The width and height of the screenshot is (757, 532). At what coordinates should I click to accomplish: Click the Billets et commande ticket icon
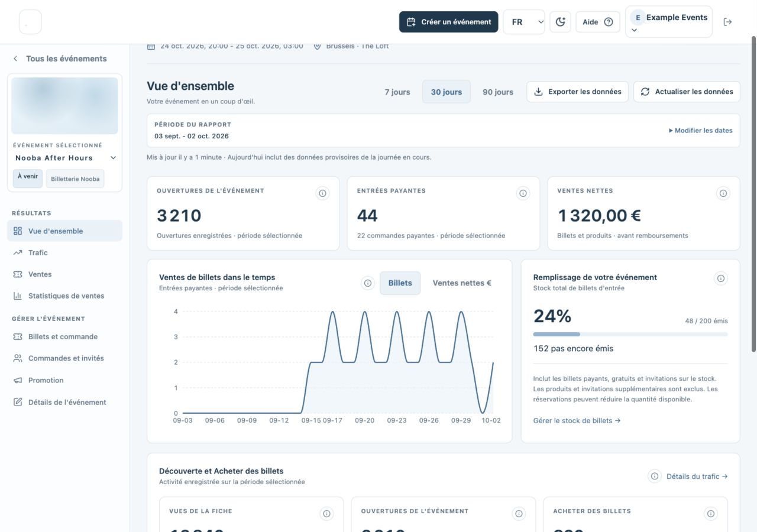coord(18,337)
